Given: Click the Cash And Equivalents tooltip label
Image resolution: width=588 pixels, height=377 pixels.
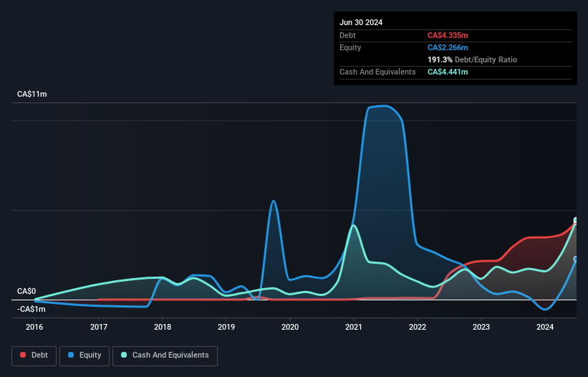Looking at the screenshot, I should pyautogui.click(x=377, y=72).
